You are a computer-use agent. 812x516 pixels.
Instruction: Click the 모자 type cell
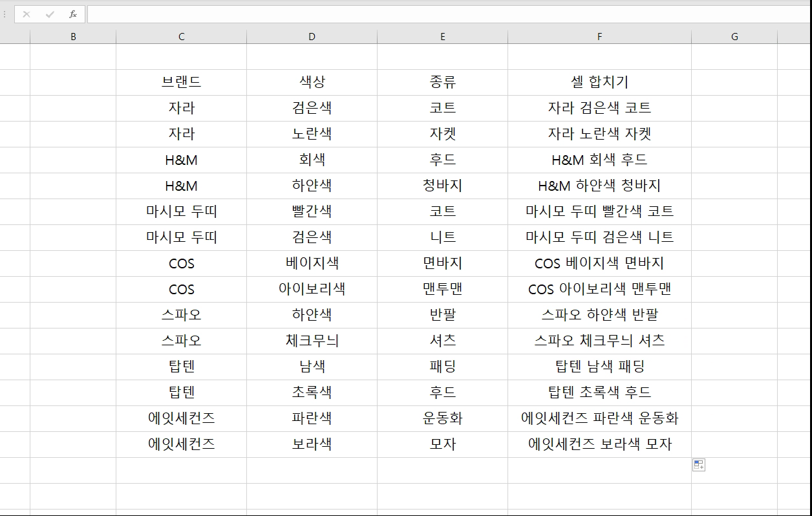tap(442, 444)
